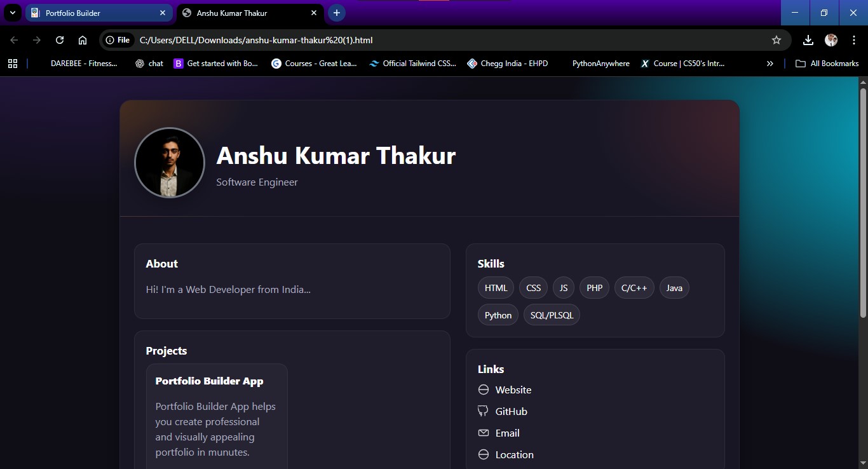868x469 pixels.
Task: Reload the page with the refresh icon
Action: [x=60, y=40]
